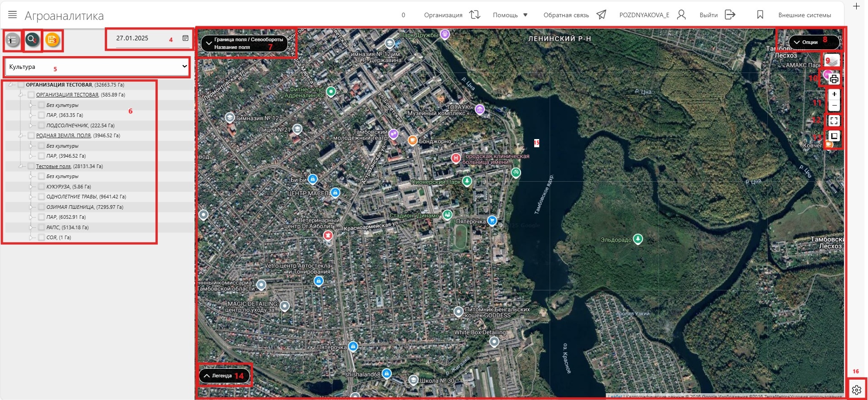Select the ОЗИМАЯ ПШЕНИЦА checkbox

[41, 207]
